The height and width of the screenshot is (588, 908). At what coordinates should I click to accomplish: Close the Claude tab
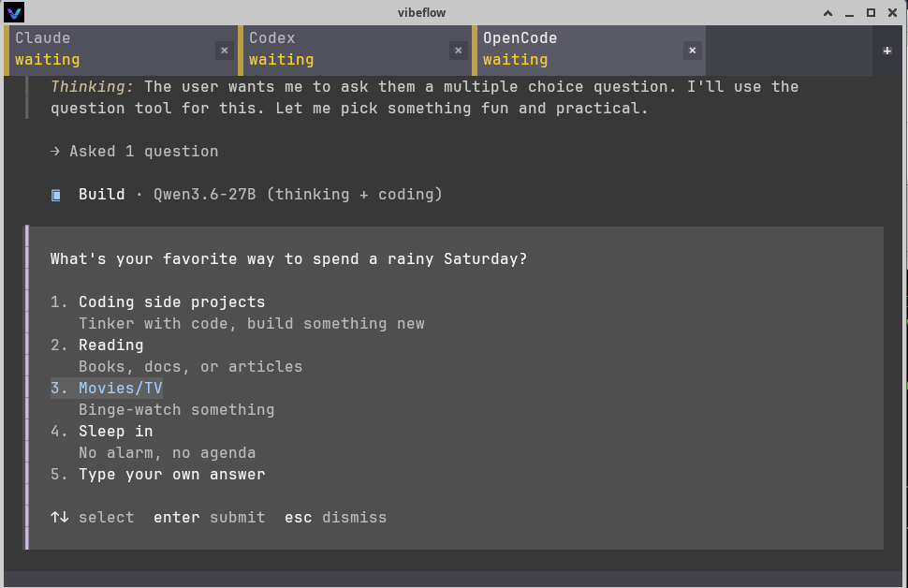[x=224, y=51]
